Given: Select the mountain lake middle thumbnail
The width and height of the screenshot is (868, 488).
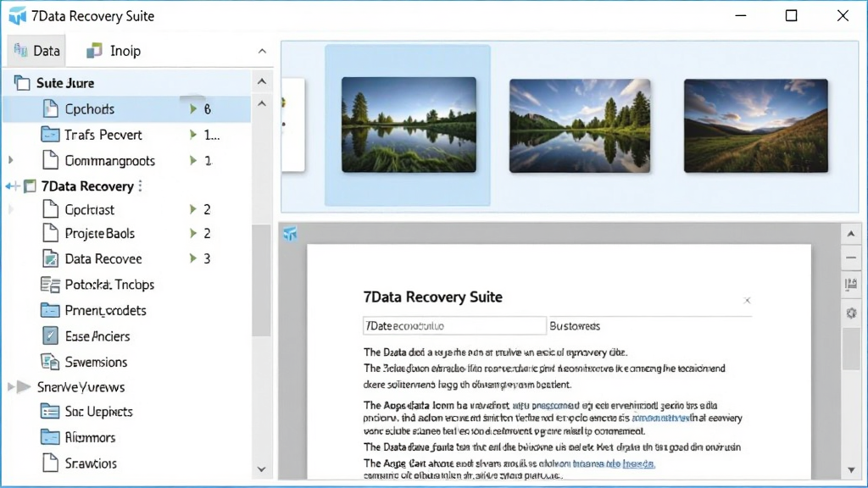Looking at the screenshot, I should (580, 125).
